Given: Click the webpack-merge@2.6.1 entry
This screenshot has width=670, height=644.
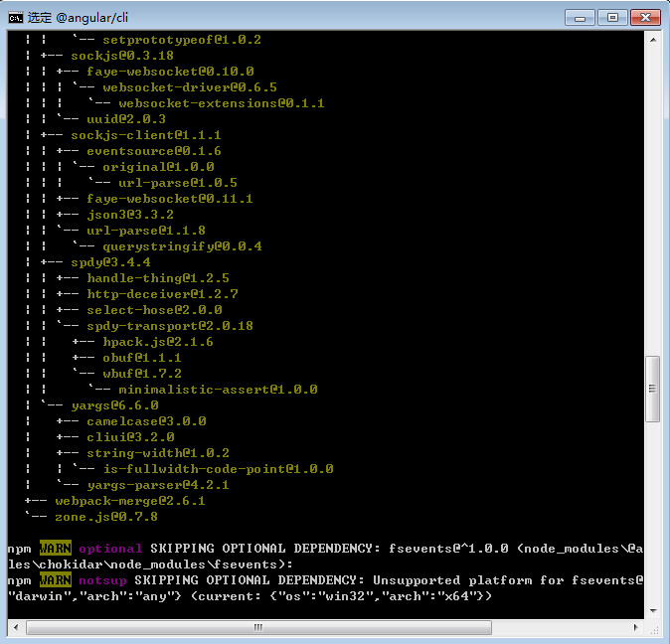Looking at the screenshot, I should tap(129, 501).
